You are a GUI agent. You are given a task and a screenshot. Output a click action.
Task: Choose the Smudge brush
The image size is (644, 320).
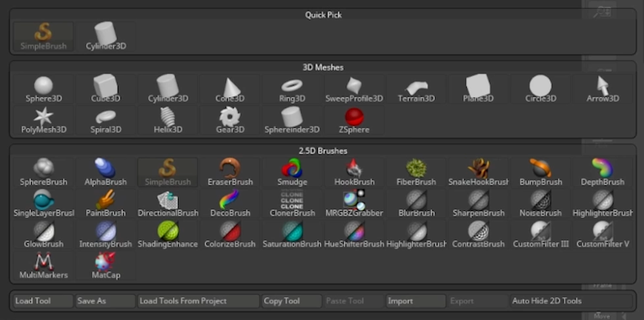click(x=292, y=173)
